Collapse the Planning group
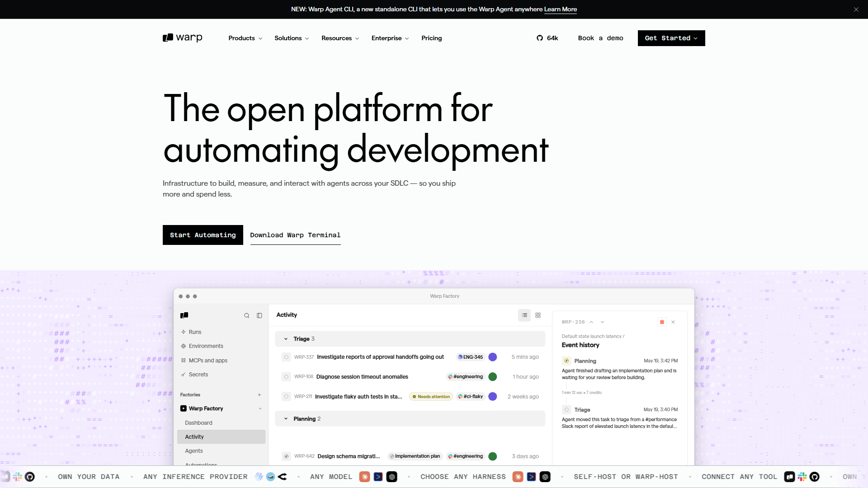Viewport: 868px width, 488px height. tap(286, 419)
